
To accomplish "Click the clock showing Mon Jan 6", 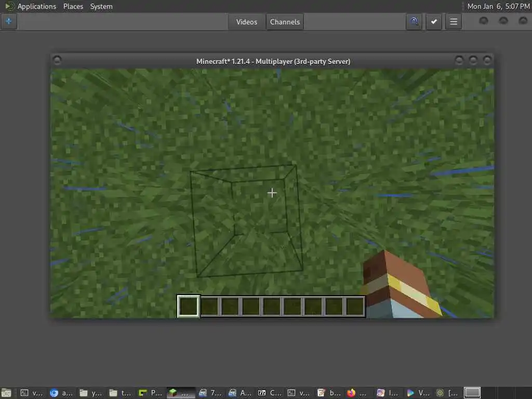I will pos(498,6).
